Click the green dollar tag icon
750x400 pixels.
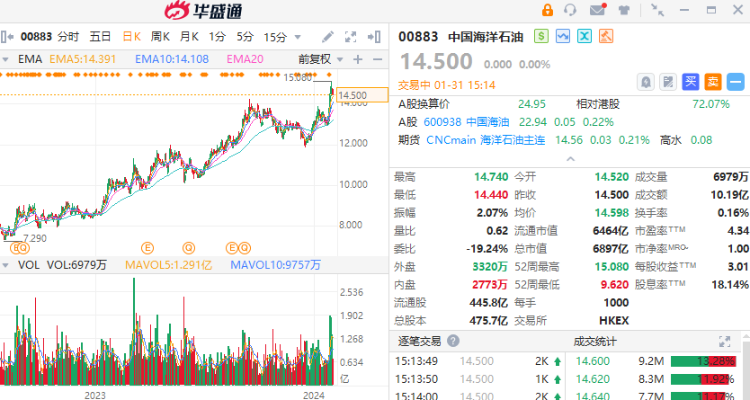pyautogui.click(x=541, y=36)
